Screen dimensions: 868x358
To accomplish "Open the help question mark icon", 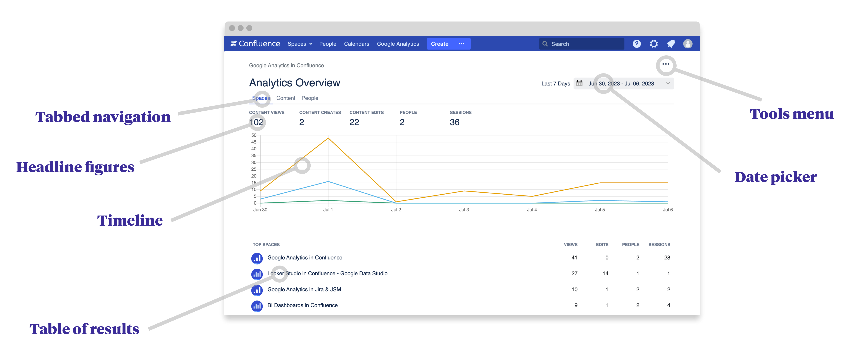I will (636, 44).
